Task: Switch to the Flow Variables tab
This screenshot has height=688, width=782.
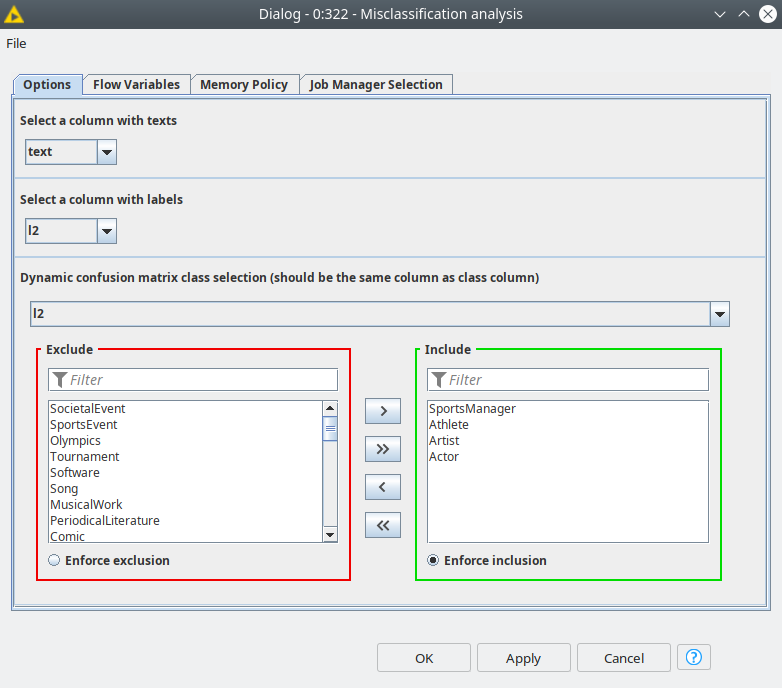Action: (136, 85)
